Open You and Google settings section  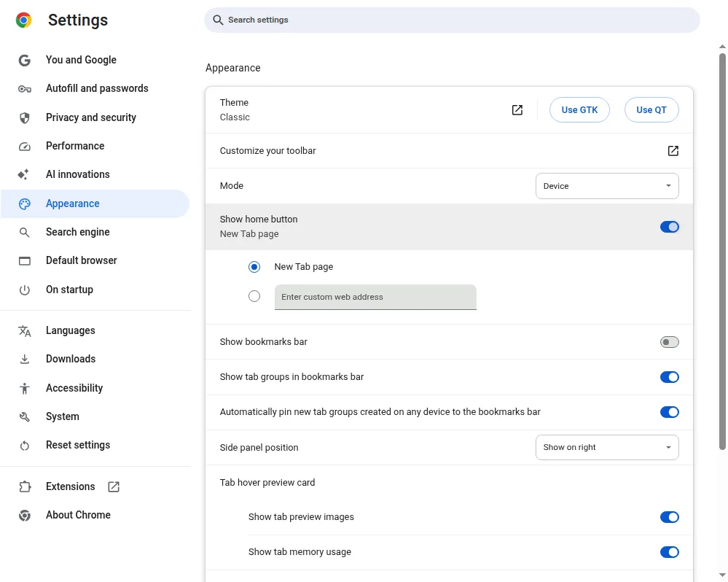[x=95, y=61]
